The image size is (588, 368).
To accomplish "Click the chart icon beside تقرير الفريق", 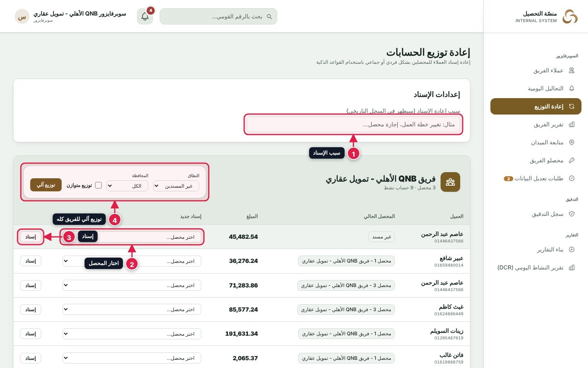I will tap(572, 124).
